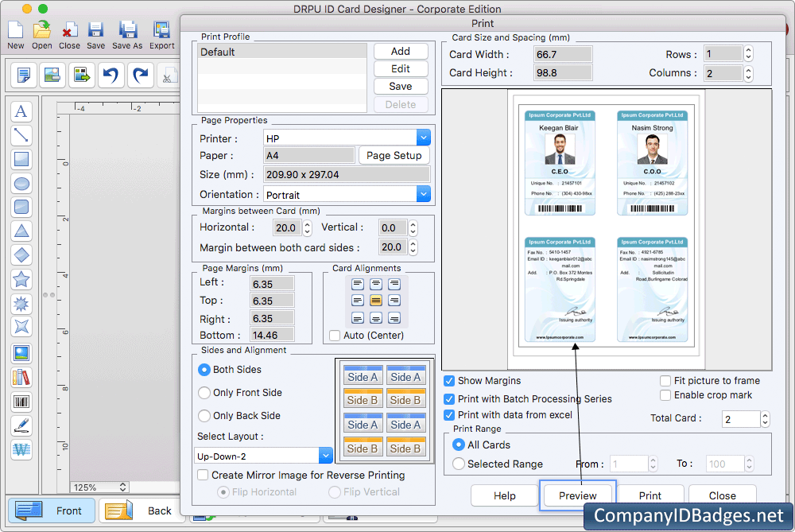This screenshot has height=532, width=795.
Task: Select Only Front Side option
Action: 204,393
